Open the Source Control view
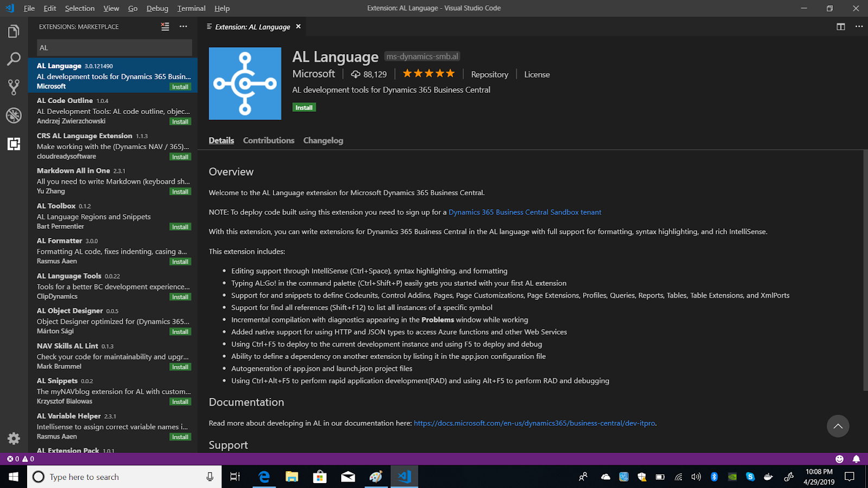Viewport: 868px width, 488px height. (x=14, y=87)
